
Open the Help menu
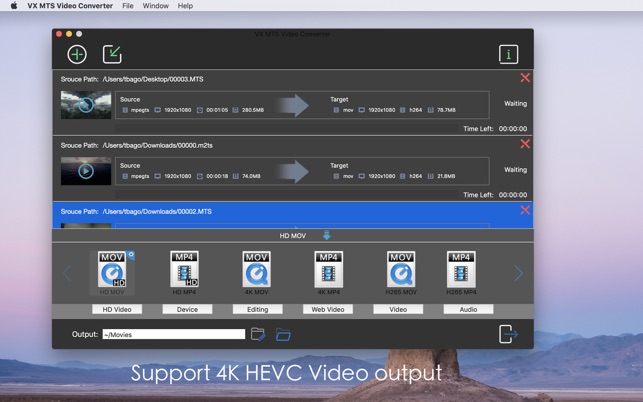(185, 6)
